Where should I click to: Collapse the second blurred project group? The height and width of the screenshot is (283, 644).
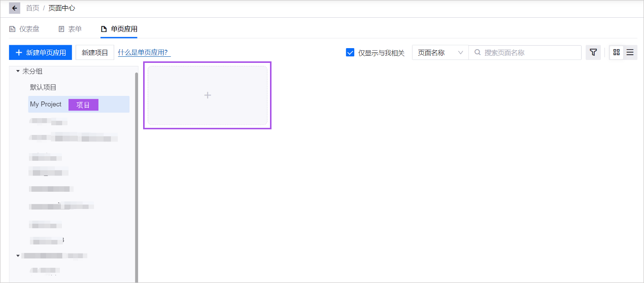click(x=18, y=256)
